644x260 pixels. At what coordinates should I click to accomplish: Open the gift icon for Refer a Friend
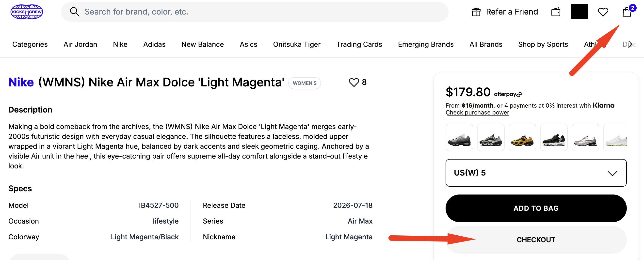[x=476, y=12]
